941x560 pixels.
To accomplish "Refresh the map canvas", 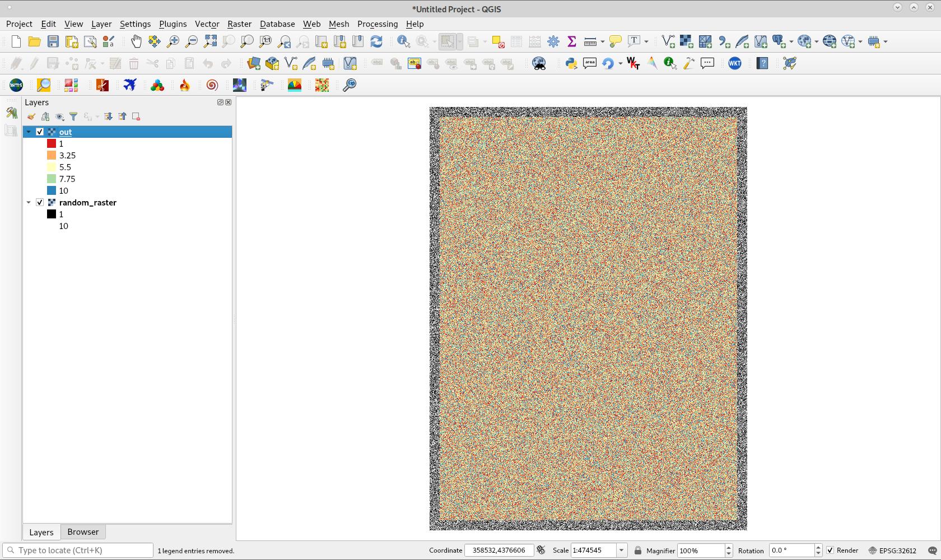I will click(376, 41).
